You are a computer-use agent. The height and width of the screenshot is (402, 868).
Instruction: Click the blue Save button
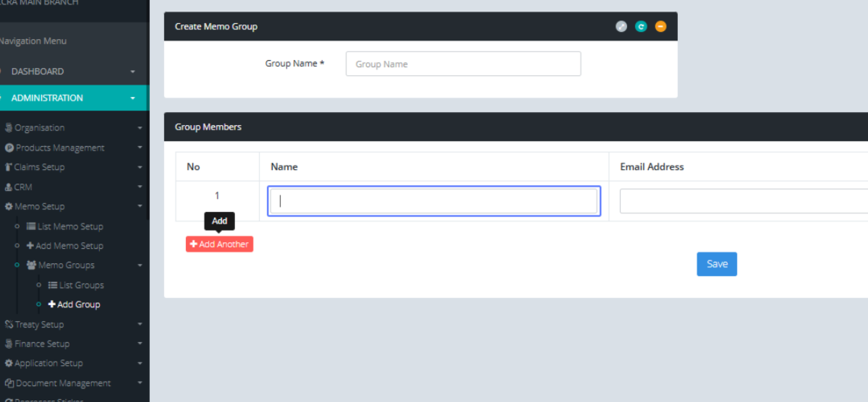pyautogui.click(x=716, y=264)
